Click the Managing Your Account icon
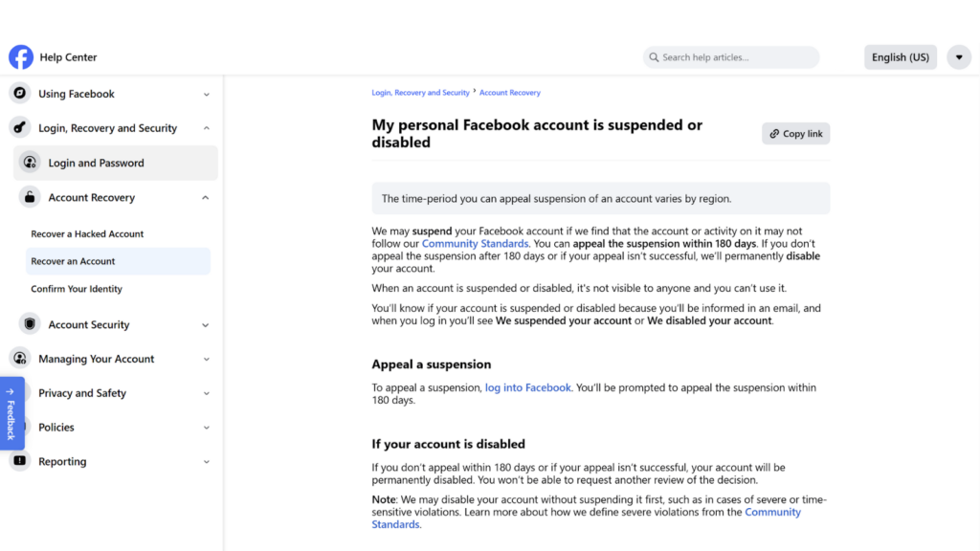Image resolution: width=980 pixels, height=551 pixels. [x=19, y=359]
